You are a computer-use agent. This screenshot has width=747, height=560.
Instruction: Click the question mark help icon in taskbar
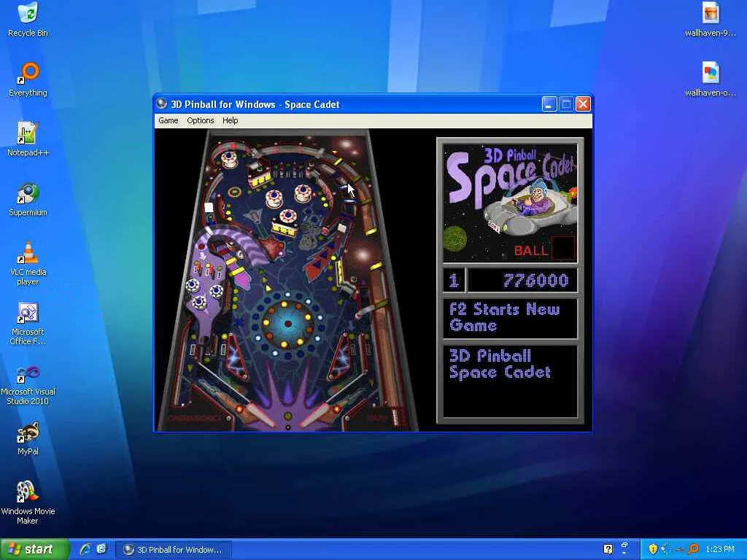tap(608, 549)
